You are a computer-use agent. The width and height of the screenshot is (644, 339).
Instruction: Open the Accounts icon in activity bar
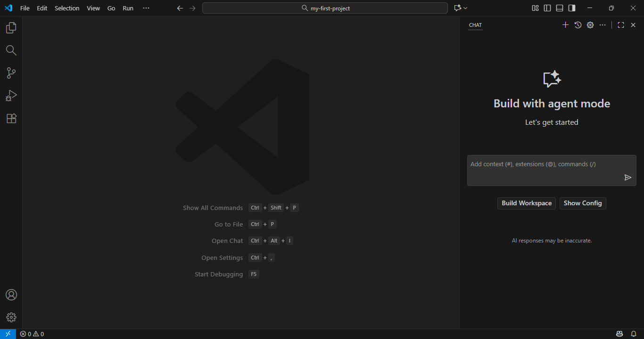click(11, 294)
